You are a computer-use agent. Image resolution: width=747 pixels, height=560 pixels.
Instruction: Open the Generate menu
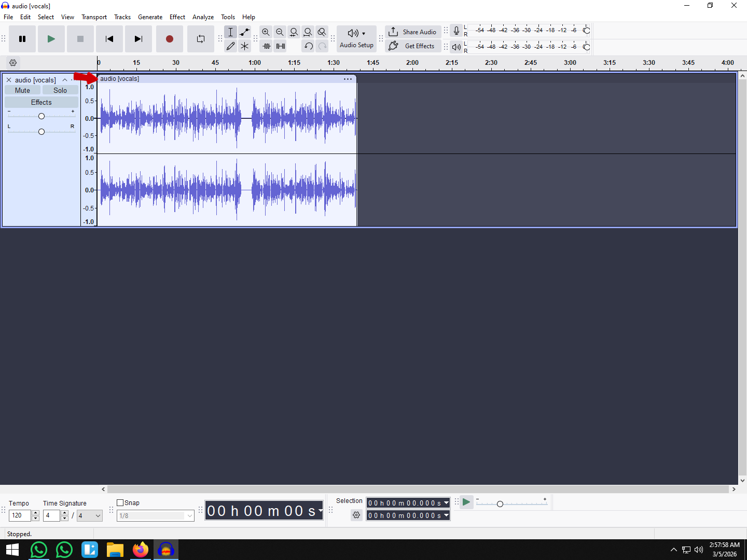click(150, 17)
